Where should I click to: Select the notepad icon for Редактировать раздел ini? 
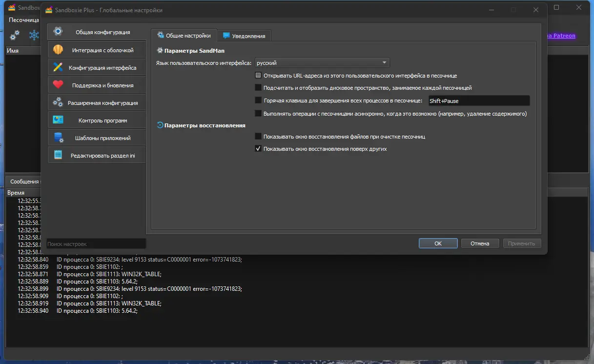coord(58,155)
